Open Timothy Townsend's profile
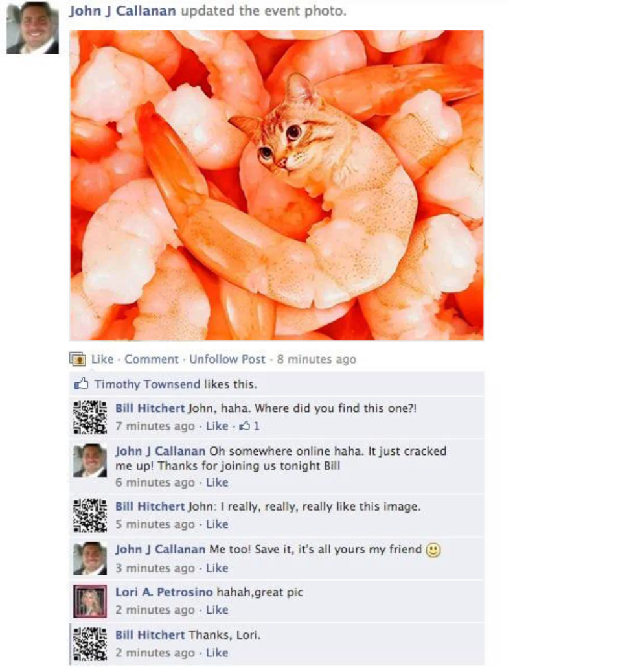This screenshot has height=672, width=629. click(x=147, y=384)
